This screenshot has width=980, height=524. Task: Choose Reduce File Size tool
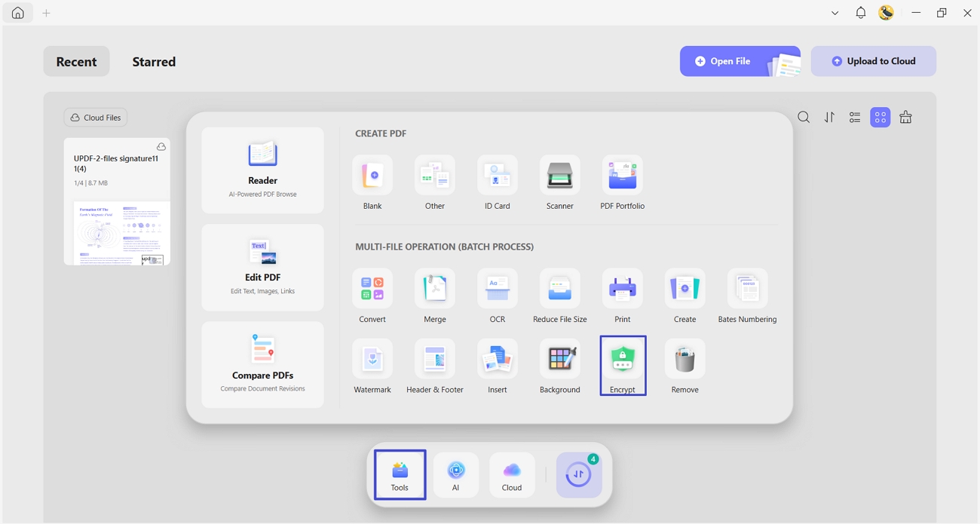[560, 289]
